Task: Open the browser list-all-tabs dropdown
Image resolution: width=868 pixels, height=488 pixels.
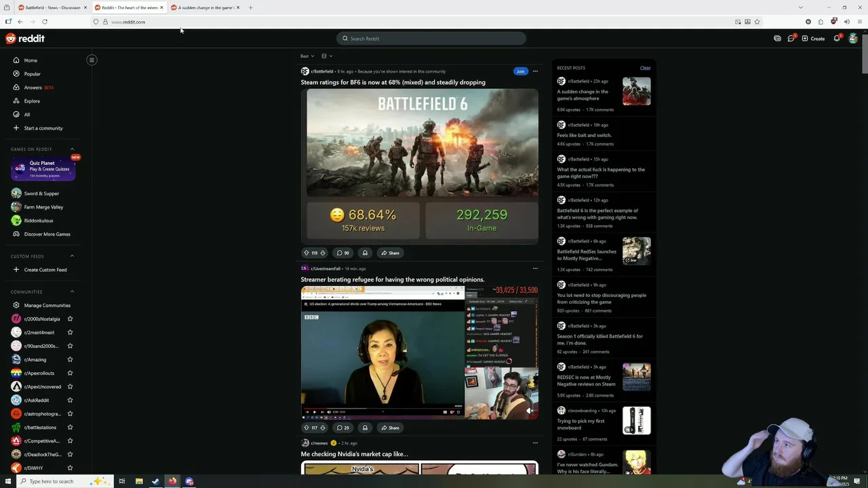Action: pyautogui.click(x=800, y=7)
